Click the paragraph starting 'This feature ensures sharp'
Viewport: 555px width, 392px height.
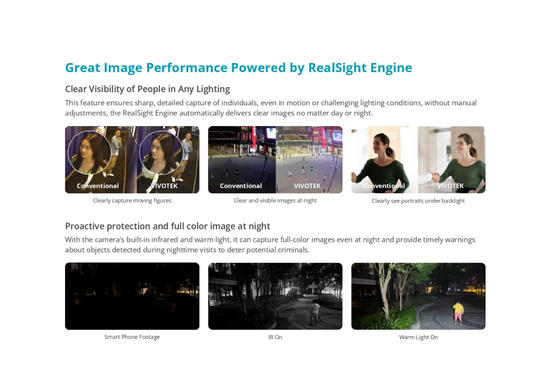[x=271, y=108]
